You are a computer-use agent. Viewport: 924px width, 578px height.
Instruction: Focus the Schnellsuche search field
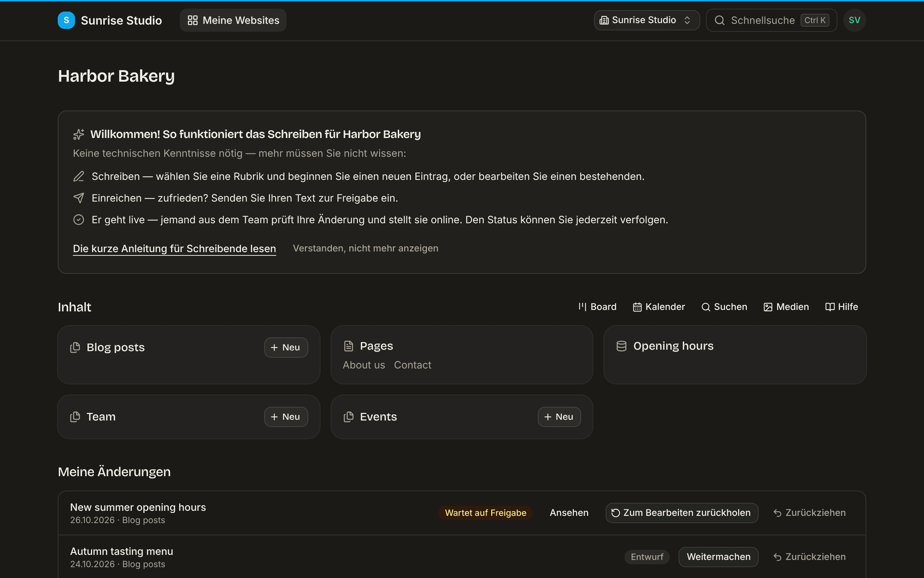point(771,20)
